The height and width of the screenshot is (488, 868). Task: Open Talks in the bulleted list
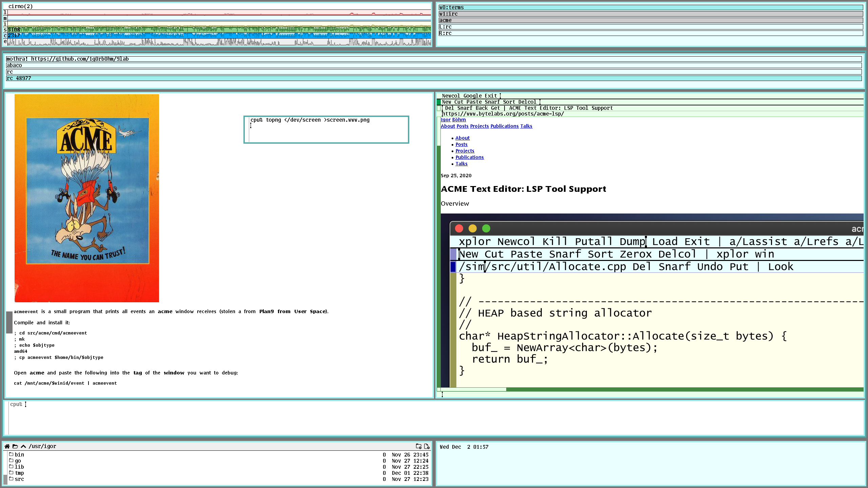(461, 164)
